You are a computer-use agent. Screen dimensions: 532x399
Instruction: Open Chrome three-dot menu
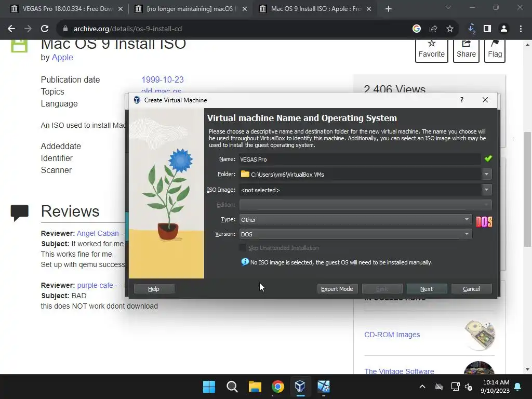click(521, 29)
